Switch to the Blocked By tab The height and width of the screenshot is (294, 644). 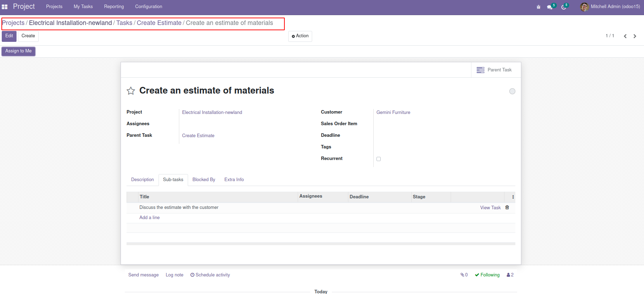204,180
